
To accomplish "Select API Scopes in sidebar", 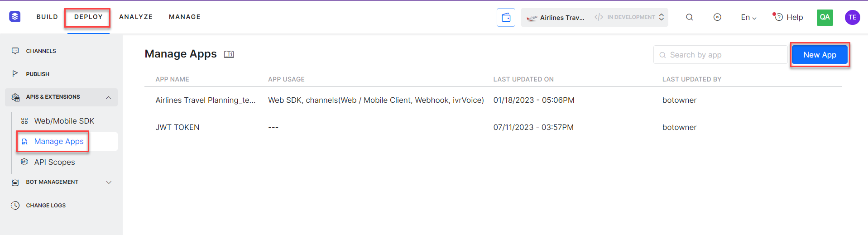I will coord(54,162).
